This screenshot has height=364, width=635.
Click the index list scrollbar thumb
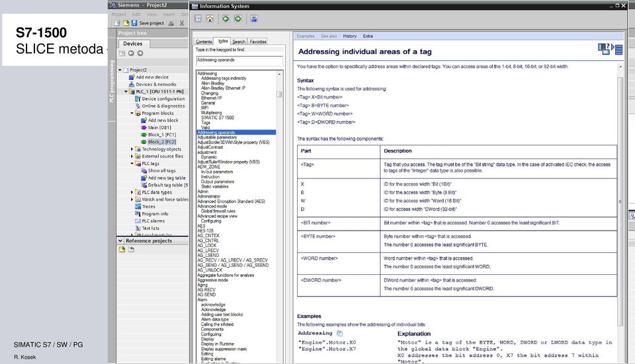pos(279,94)
